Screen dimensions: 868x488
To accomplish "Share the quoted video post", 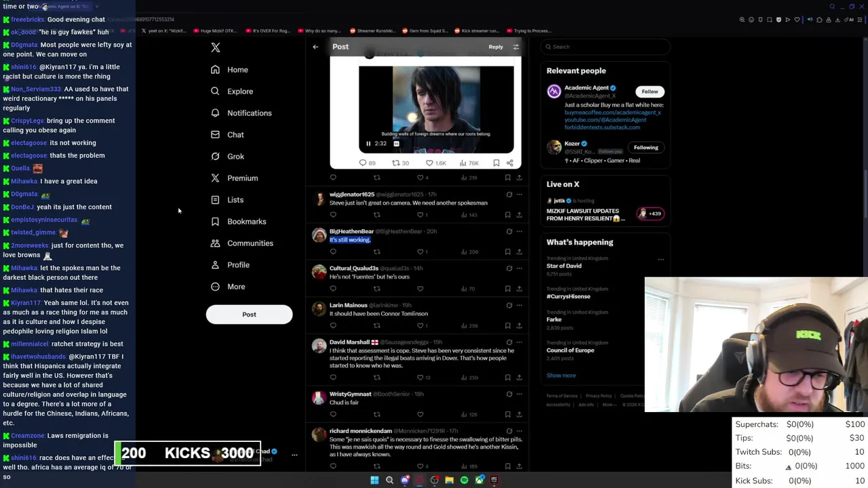I will tap(510, 163).
